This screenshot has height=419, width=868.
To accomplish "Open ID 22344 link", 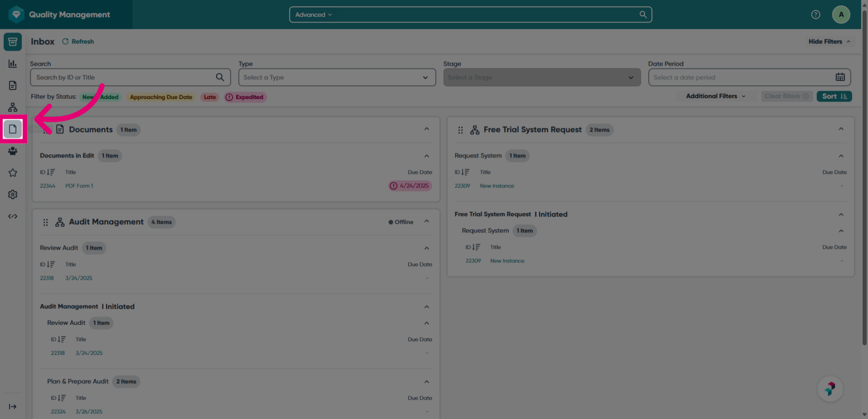I will pyautogui.click(x=47, y=186).
